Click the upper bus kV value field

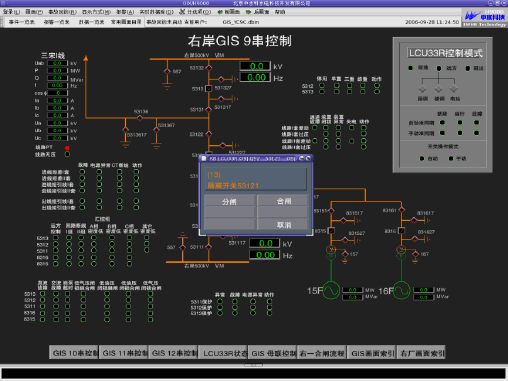[255, 66]
